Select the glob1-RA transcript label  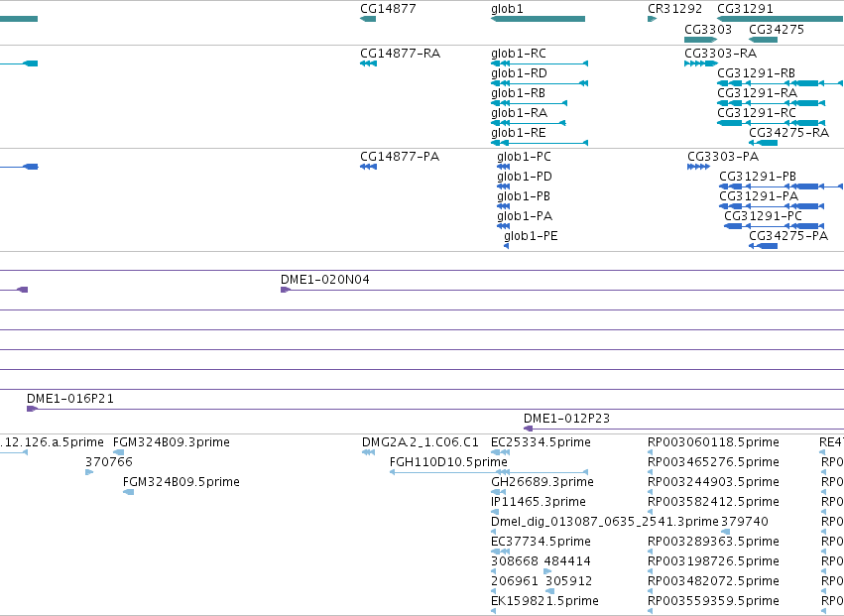tap(519, 113)
